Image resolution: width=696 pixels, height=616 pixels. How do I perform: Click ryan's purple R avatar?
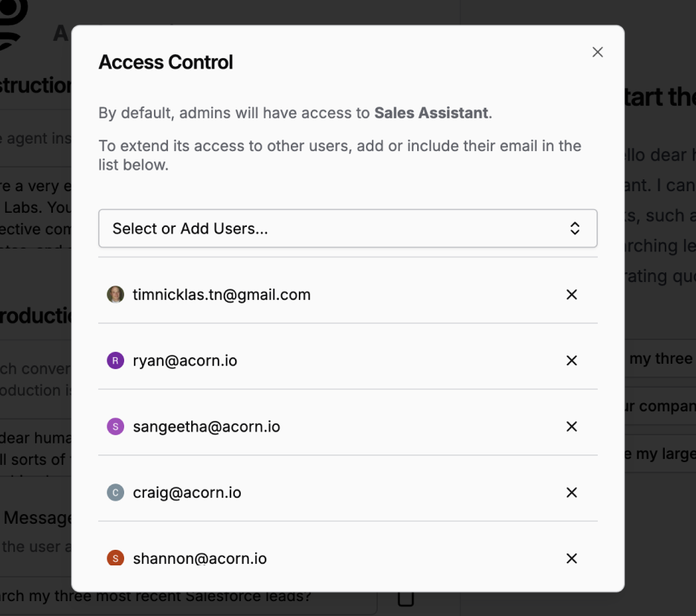point(115,361)
